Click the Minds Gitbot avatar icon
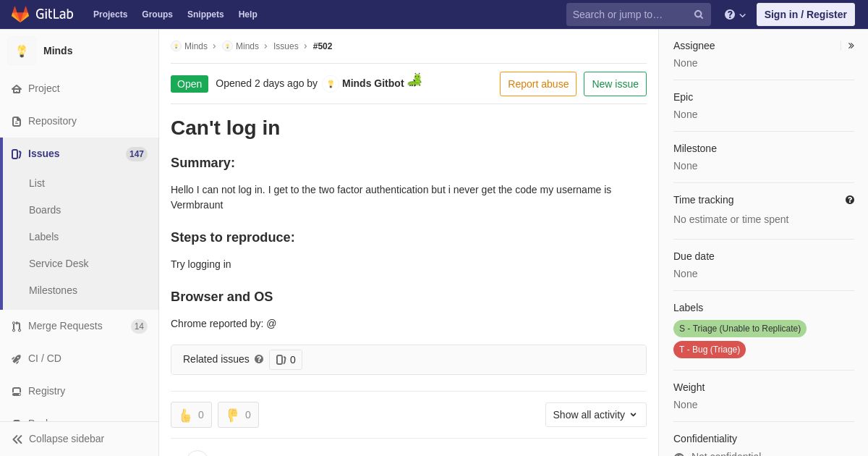The width and height of the screenshot is (868, 456). 331,84
